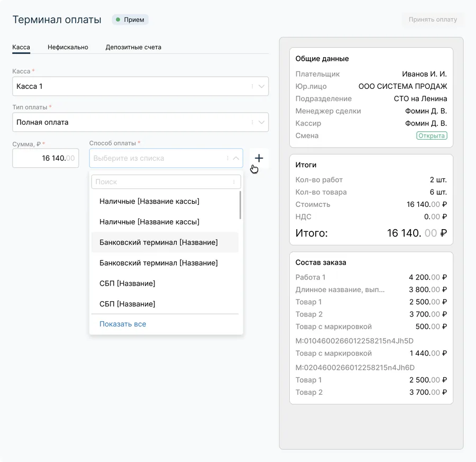476x462 pixels.
Task: Click the Показать все link
Action: click(x=123, y=324)
